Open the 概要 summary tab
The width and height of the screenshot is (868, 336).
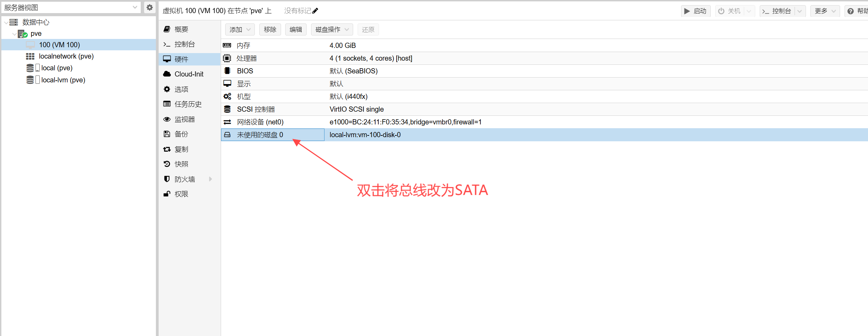point(189,29)
